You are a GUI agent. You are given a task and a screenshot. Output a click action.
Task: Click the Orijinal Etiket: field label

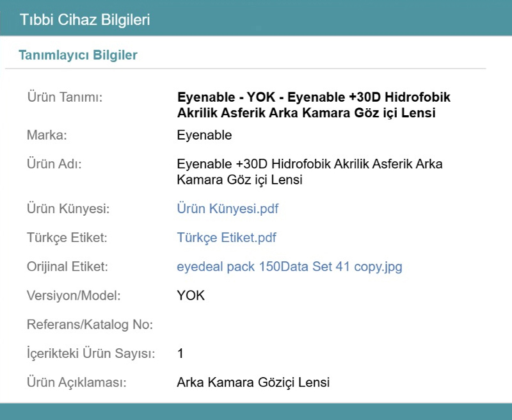click(67, 266)
